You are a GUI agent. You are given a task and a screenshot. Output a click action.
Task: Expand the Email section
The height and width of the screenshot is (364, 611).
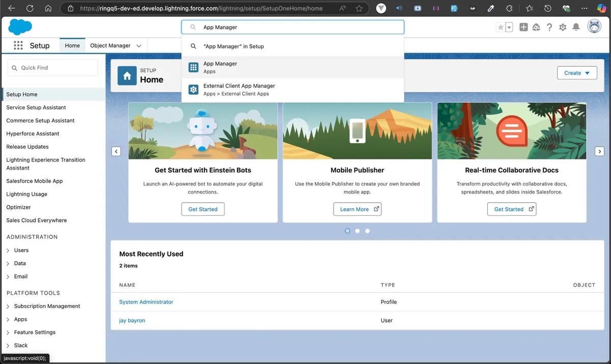pos(8,277)
